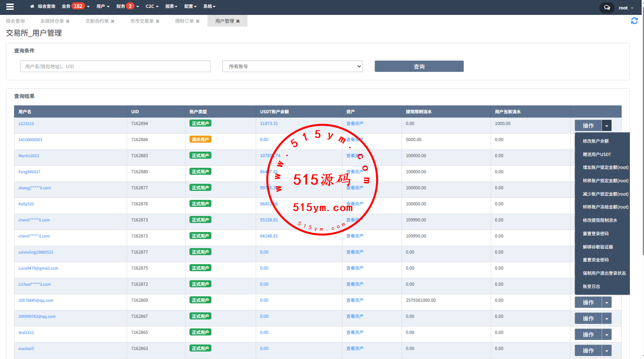Click the 查询 search button
Viewport: 644px width, 359px height.
419,66
